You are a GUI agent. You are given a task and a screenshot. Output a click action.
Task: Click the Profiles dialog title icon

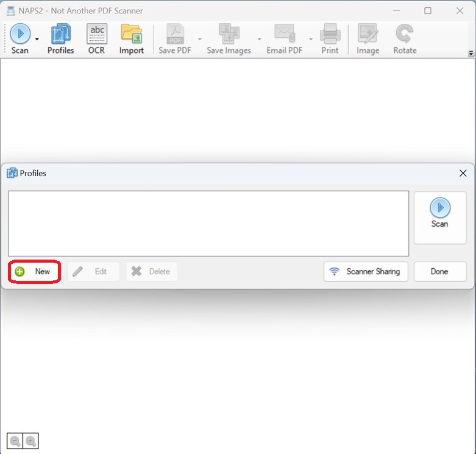[x=12, y=173]
